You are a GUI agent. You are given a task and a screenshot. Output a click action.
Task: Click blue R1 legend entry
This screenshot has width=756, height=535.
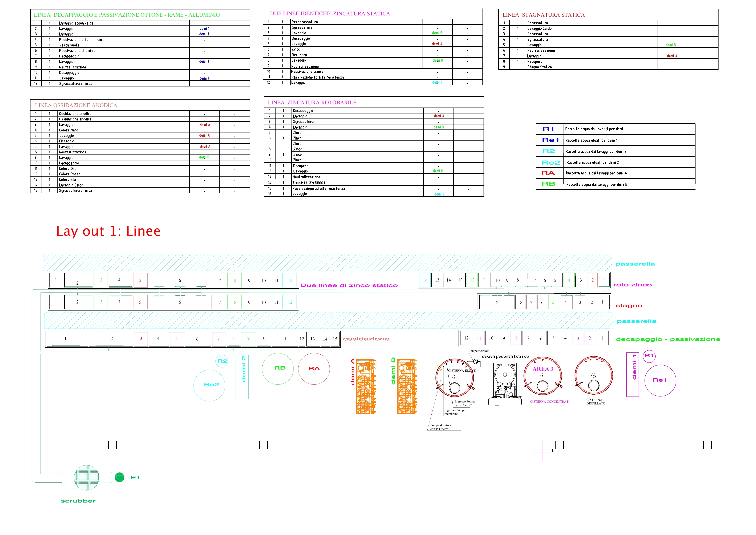point(549,129)
